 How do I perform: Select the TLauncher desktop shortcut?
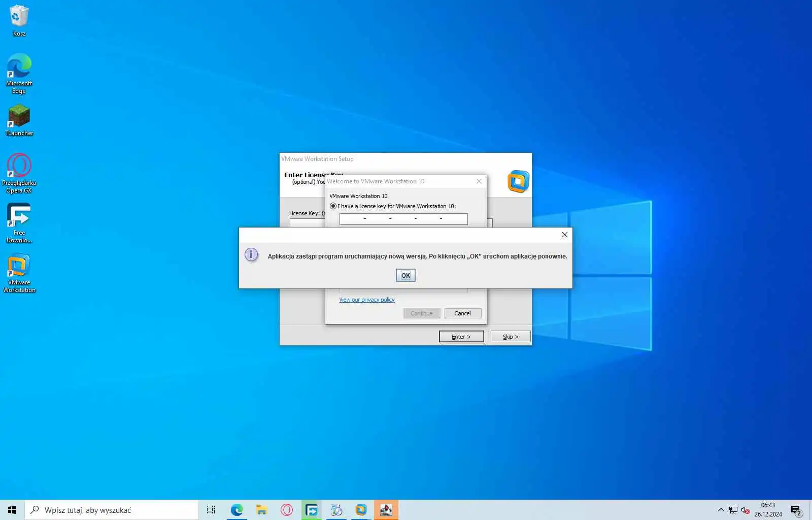pos(19,120)
